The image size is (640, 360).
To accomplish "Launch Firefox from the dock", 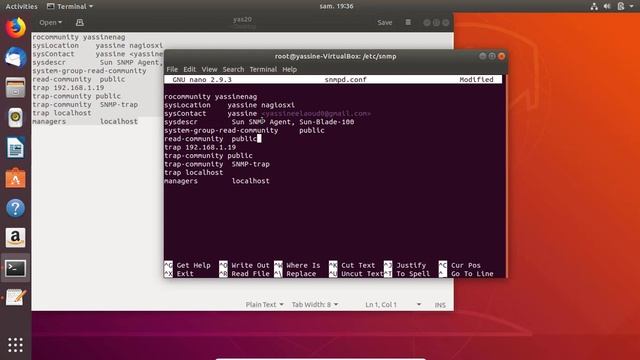I will pyautogui.click(x=16, y=28).
